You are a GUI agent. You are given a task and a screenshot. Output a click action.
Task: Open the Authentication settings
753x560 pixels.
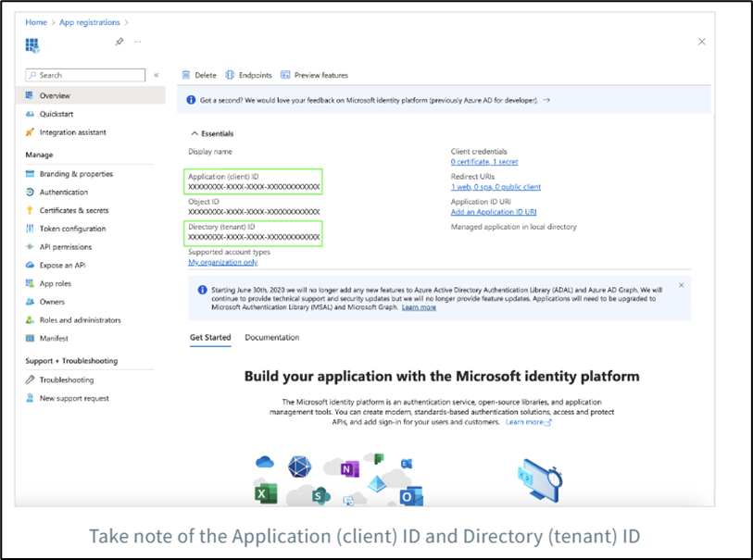(x=64, y=192)
